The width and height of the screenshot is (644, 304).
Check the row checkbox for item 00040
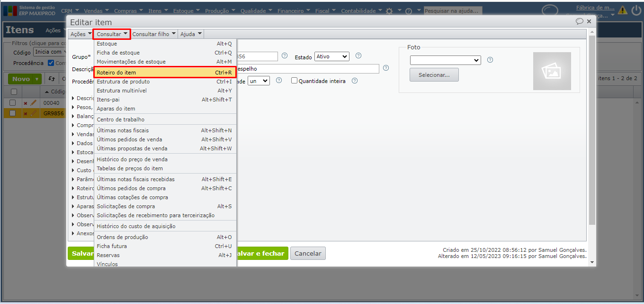(13, 102)
